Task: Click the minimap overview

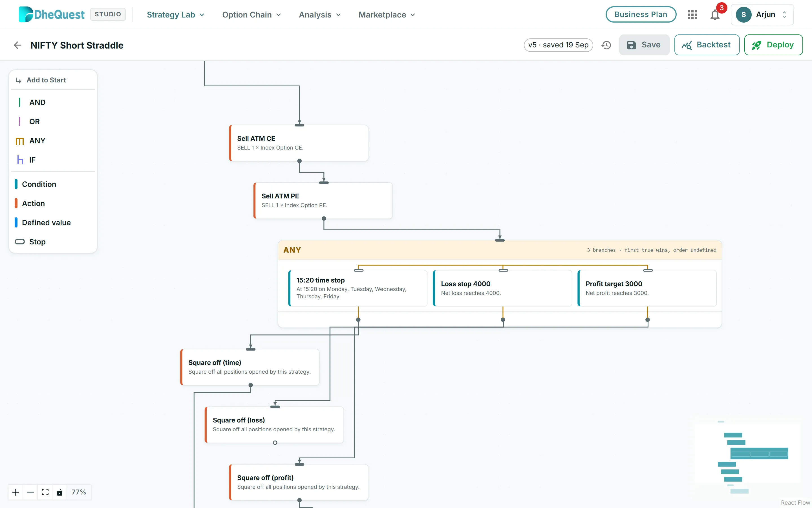Action: (x=747, y=456)
